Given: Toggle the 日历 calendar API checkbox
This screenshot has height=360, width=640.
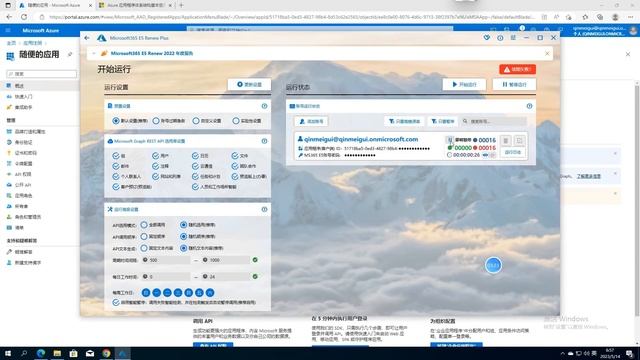Looking at the screenshot, I should (x=195, y=156).
